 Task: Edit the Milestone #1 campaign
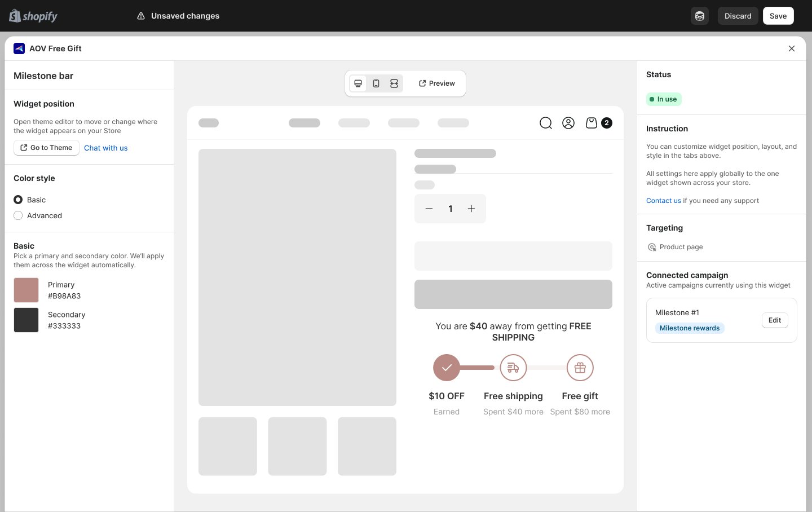coord(775,320)
